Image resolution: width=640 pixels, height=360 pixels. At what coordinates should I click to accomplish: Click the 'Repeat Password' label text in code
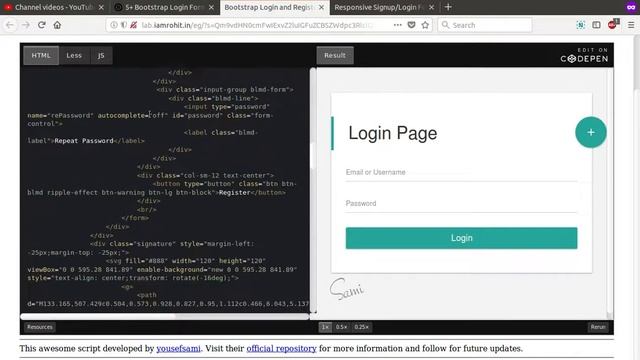(x=84, y=141)
